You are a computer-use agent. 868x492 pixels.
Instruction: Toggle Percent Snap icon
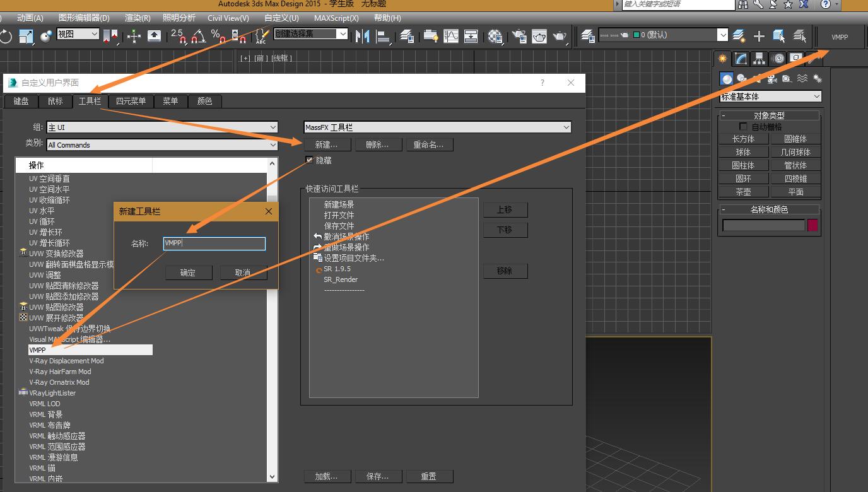point(218,36)
